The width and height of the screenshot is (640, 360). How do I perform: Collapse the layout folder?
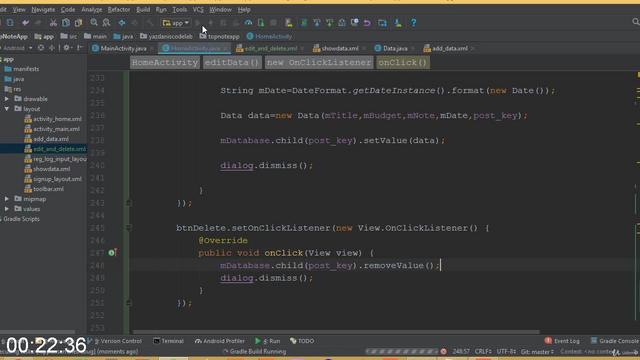(7, 109)
